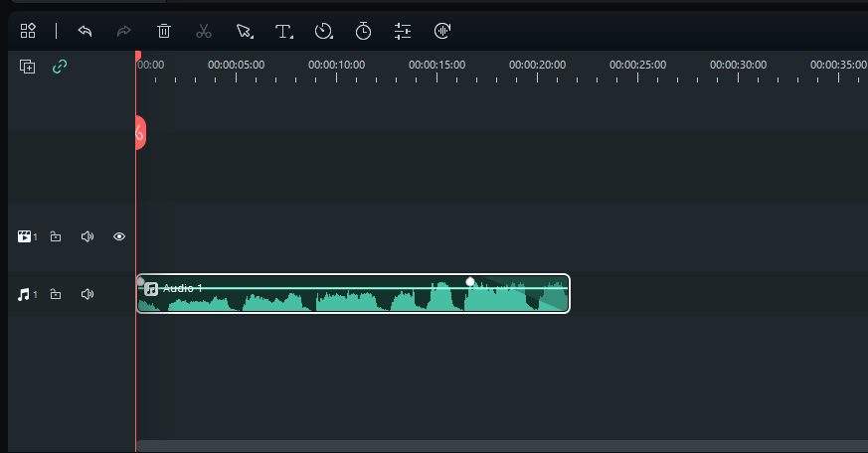Click the red playhead scissors handle
Screen dimensions: 868x453
coord(140,133)
